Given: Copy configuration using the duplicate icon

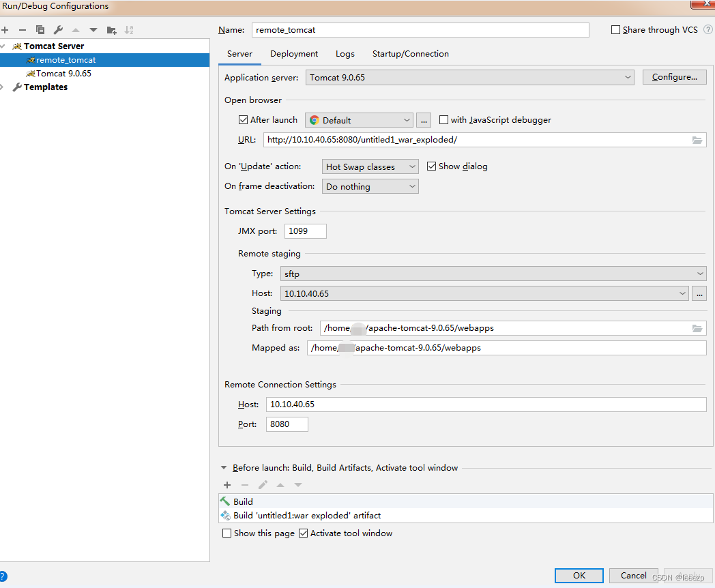Looking at the screenshot, I should [x=40, y=30].
